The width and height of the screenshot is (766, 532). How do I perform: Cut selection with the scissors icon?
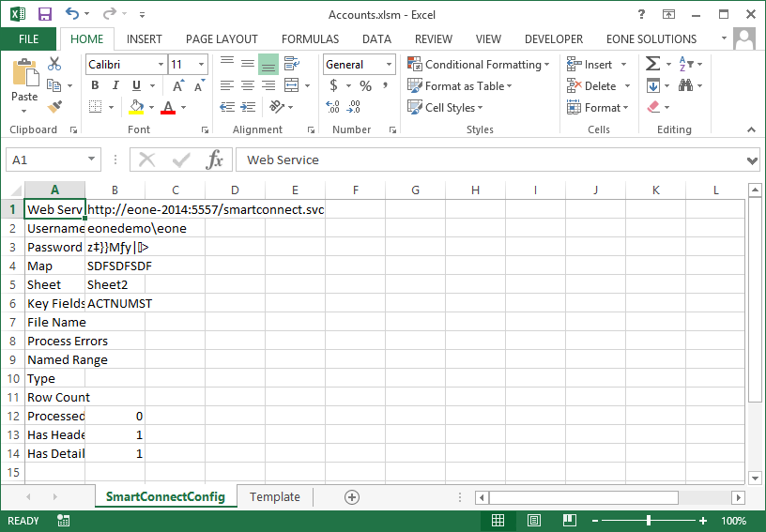tap(54, 64)
